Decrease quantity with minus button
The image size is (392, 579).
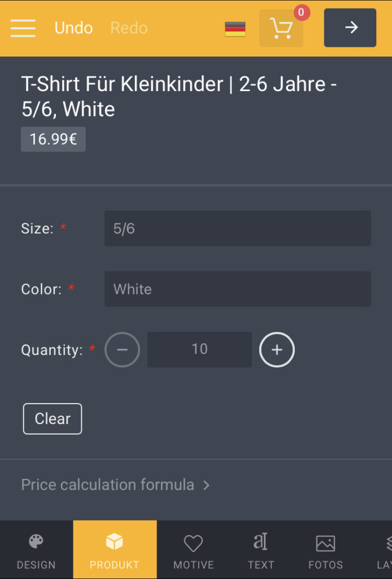pyautogui.click(x=122, y=349)
